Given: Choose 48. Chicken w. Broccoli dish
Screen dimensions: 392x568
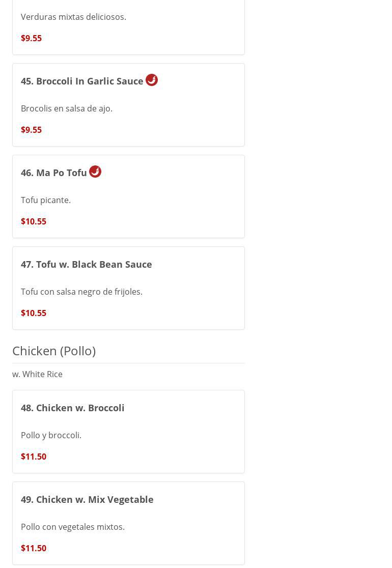Looking at the screenshot, I should pos(73,408).
